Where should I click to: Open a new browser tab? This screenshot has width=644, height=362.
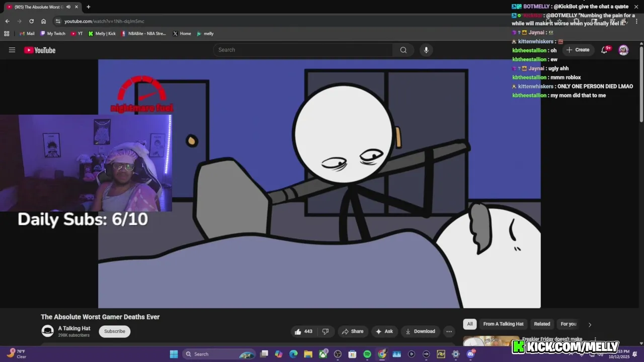tap(89, 7)
